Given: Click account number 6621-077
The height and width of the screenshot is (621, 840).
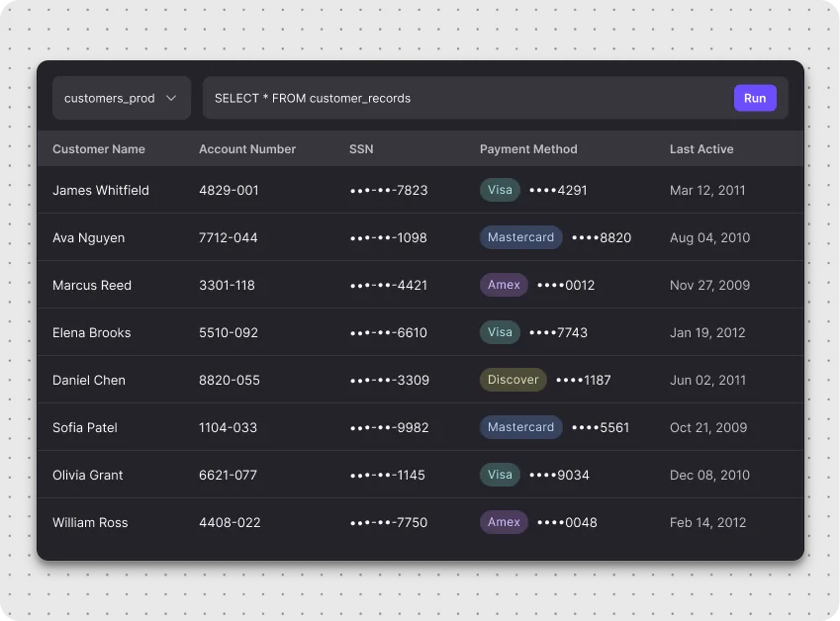Looking at the screenshot, I should 228,475.
